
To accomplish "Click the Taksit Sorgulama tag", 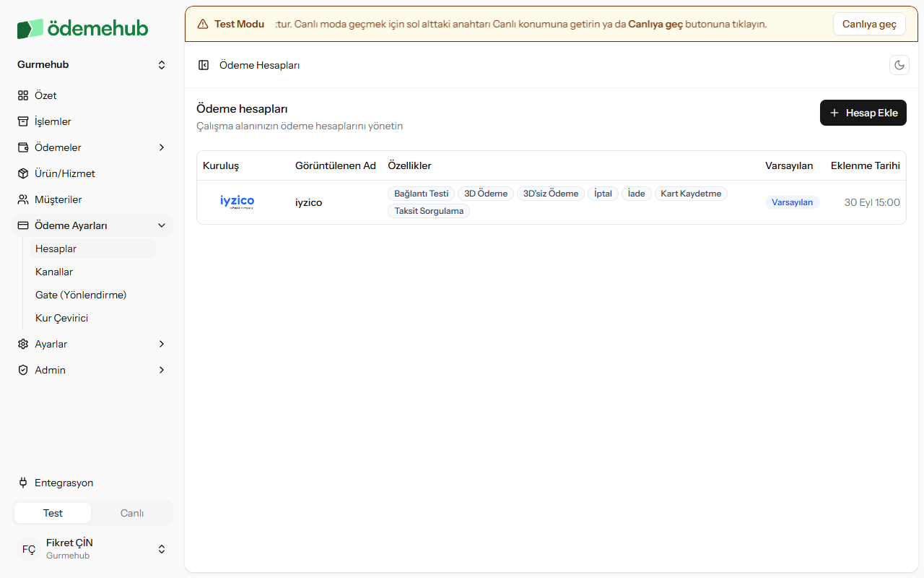I will pyautogui.click(x=429, y=211).
